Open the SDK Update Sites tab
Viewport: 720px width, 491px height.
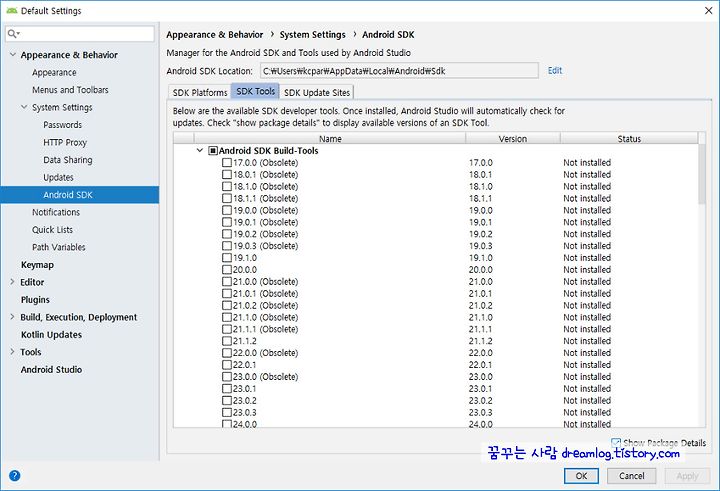point(317,92)
